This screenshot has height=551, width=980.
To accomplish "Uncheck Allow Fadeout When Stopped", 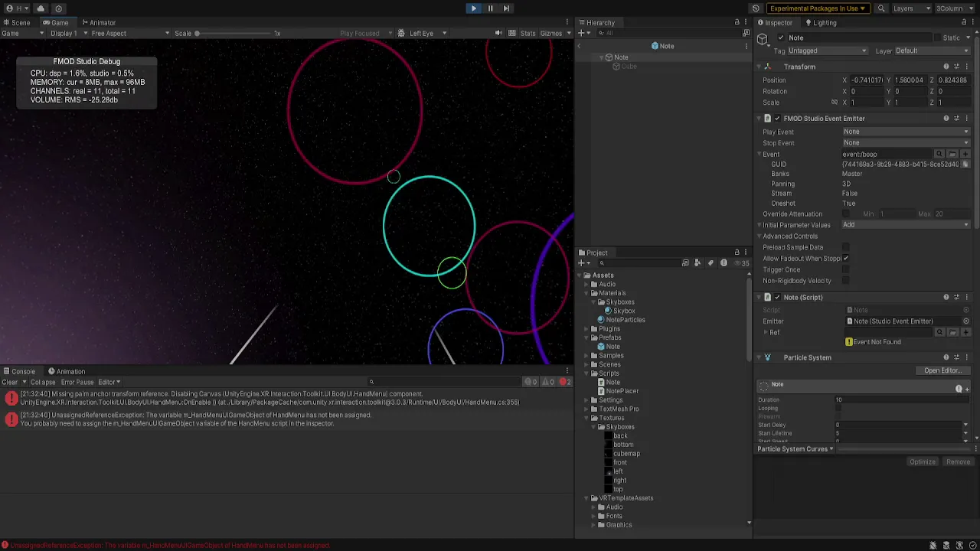I will click(845, 258).
